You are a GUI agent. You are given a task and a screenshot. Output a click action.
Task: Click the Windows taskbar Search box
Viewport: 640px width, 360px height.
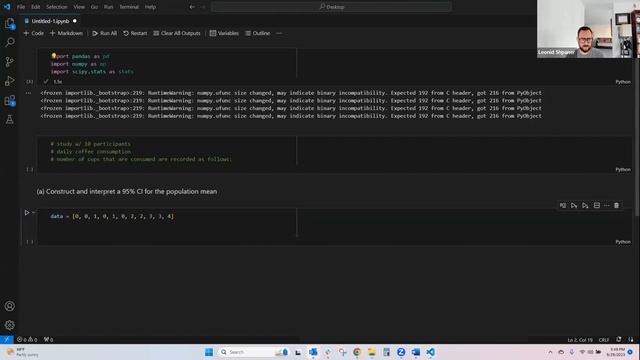253,352
